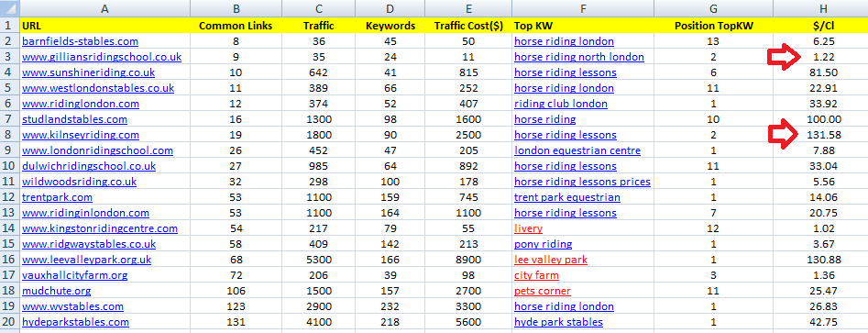Select row 16 header number

tap(9, 260)
